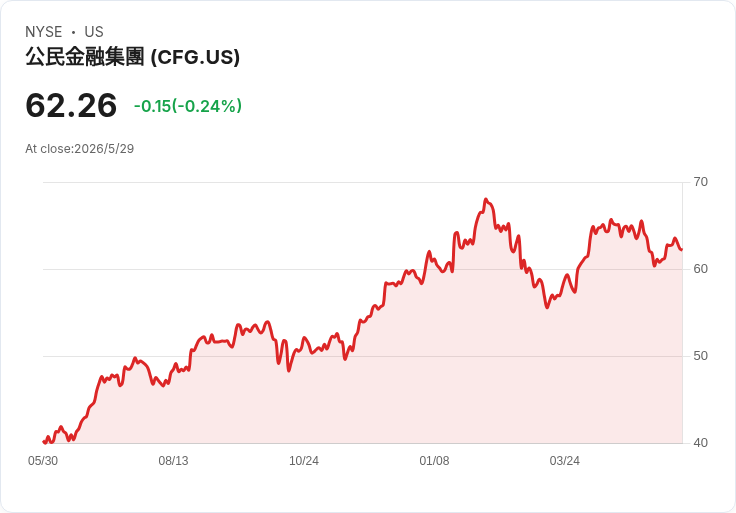The width and height of the screenshot is (736, 513).
Task: Click the stock name 公民金融集團 (CFG.US)
Action: pos(132,57)
